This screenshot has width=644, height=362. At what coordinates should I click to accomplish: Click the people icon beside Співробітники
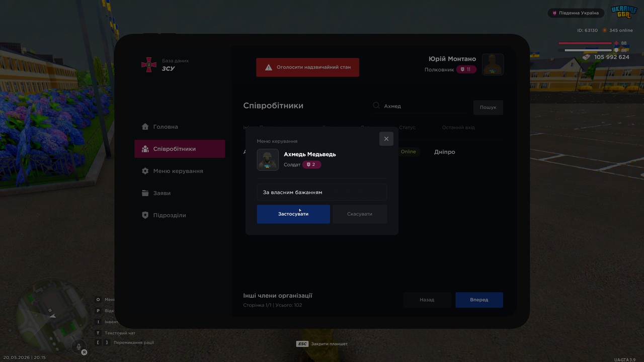(x=145, y=149)
